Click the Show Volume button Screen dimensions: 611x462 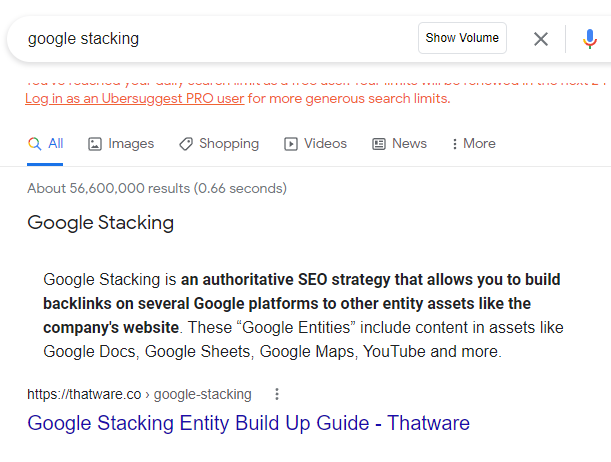point(462,38)
